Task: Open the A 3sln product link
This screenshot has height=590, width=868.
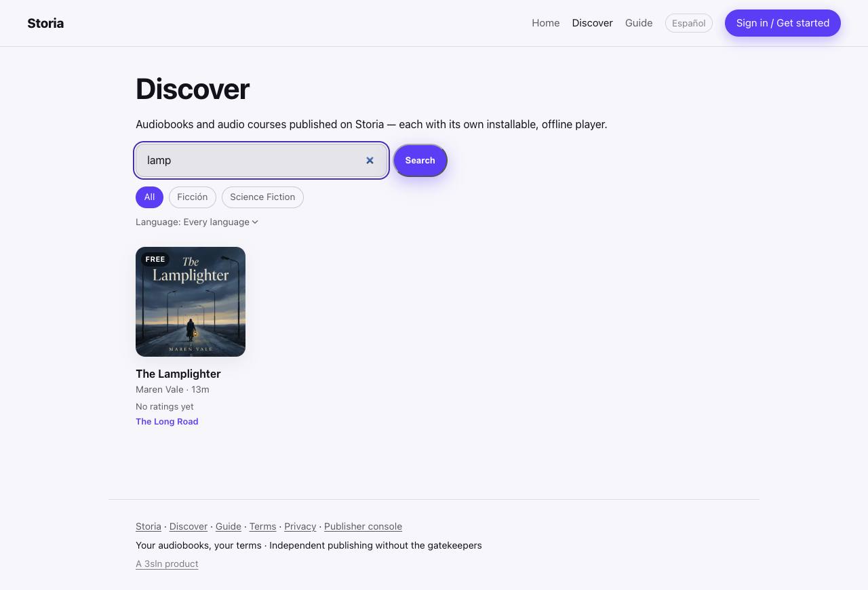Action: (x=167, y=564)
